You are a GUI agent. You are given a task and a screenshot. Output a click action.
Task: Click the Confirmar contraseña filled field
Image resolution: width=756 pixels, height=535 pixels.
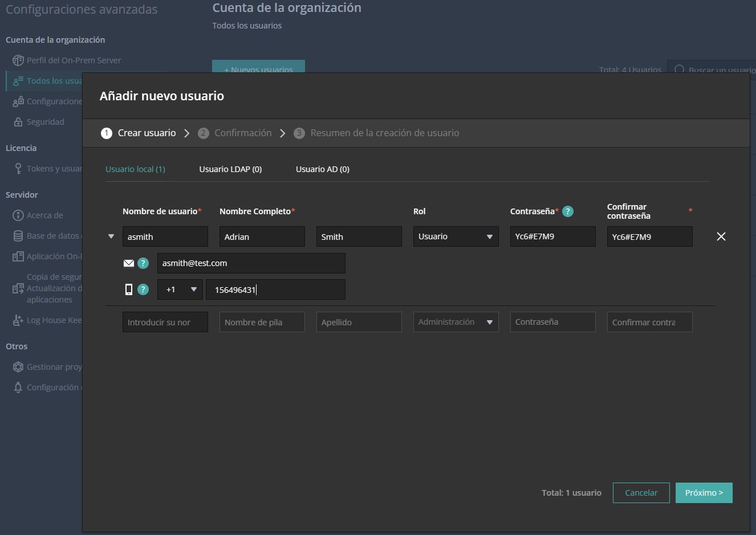[650, 236]
